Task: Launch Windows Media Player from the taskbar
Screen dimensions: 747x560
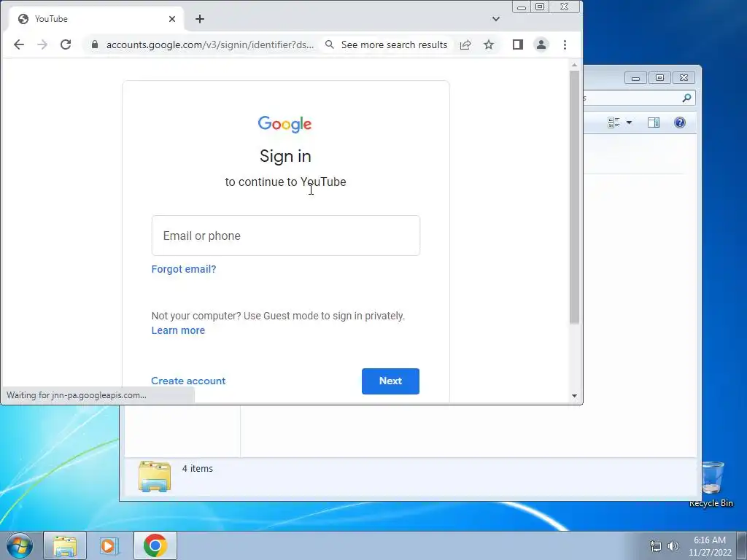Action: pyautogui.click(x=108, y=545)
